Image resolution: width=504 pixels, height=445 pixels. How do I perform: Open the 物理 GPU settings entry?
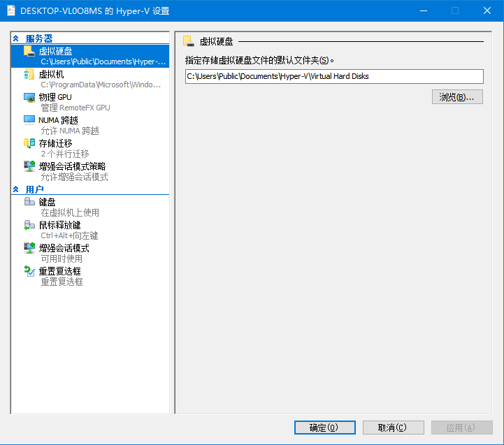click(90, 102)
